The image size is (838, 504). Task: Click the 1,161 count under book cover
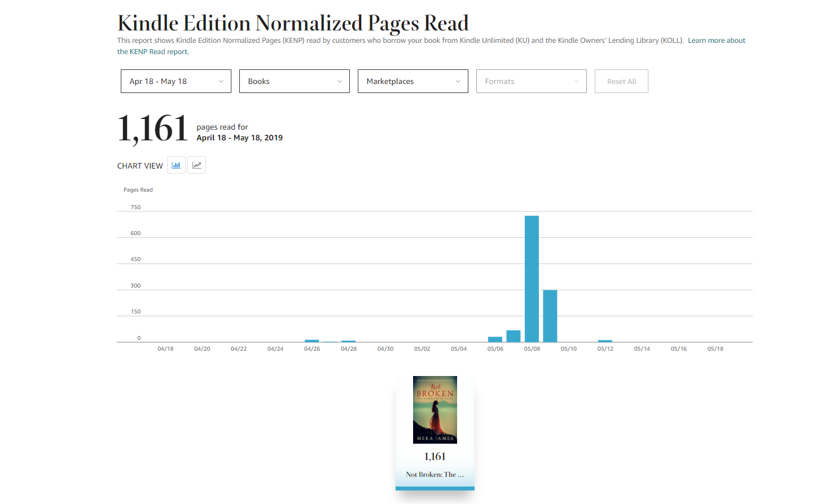pos(435,457)
